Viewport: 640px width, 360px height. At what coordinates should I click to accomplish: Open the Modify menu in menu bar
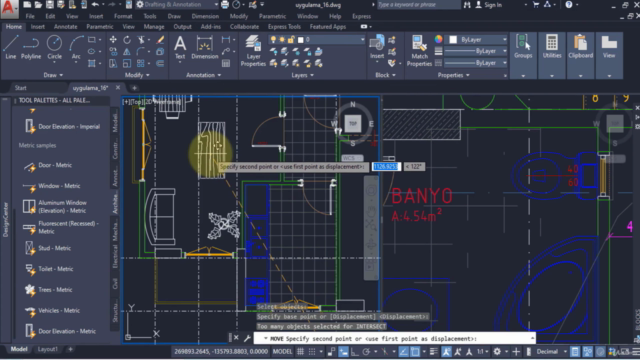point(238,16)
